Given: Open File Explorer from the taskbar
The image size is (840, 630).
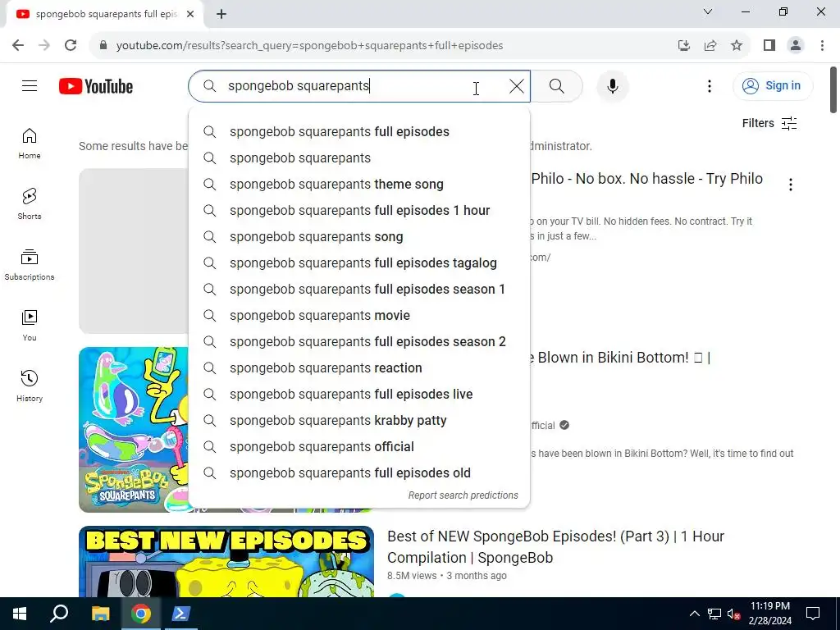Looking at the screenshot, I should pos(100,614).
